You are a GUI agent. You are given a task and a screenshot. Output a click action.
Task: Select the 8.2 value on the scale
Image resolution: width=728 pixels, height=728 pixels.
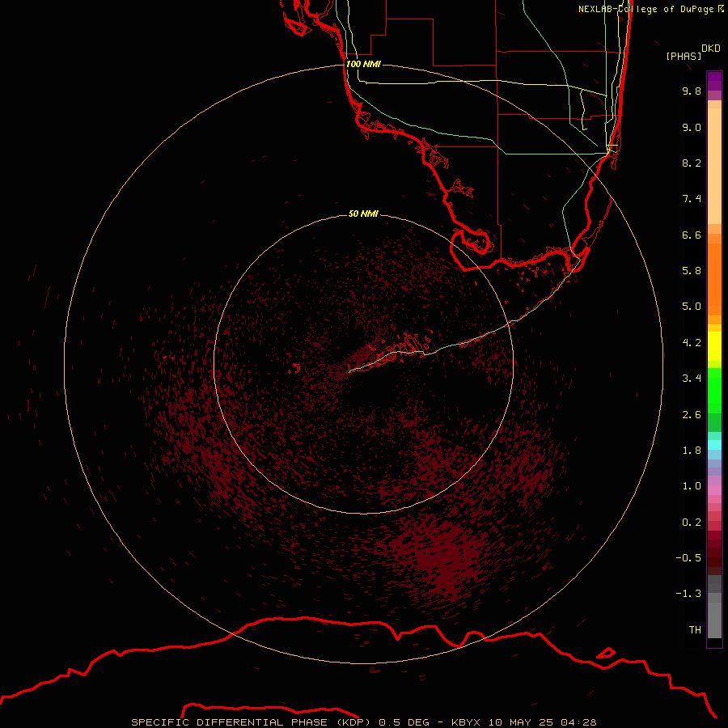click(692, 163)
